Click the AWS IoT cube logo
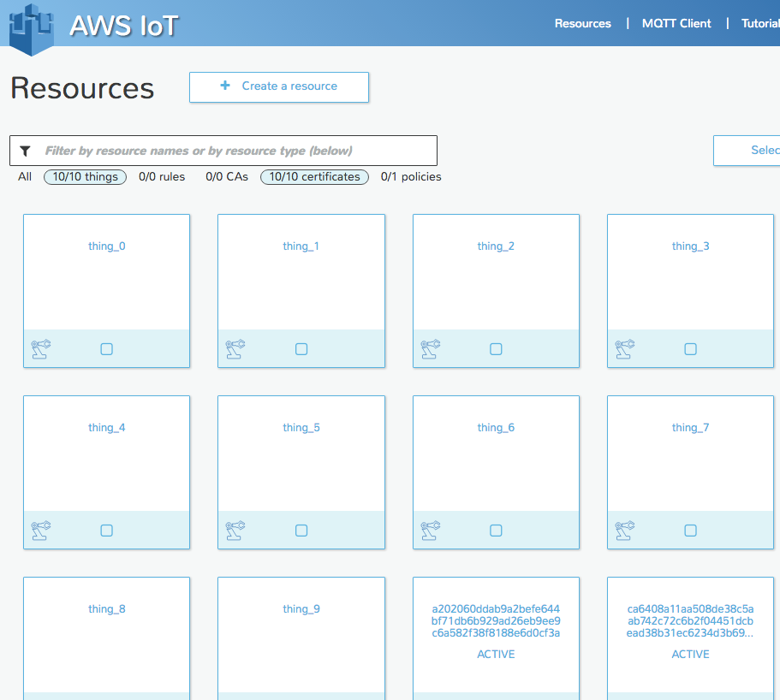This screenshot has height=700, width=780. pos(32,27)
